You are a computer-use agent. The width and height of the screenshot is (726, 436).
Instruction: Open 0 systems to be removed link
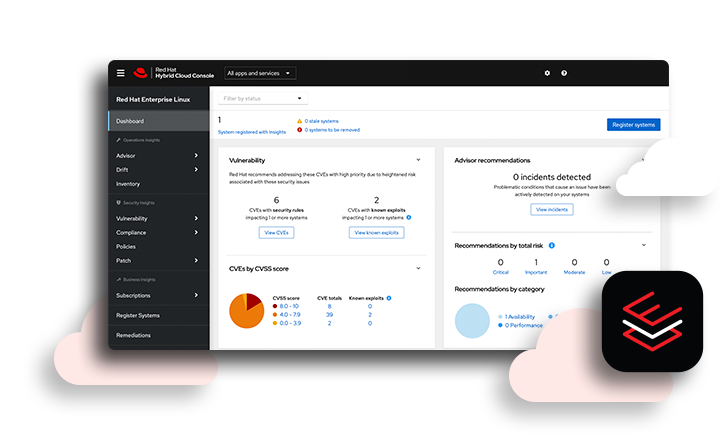(332, 130)
